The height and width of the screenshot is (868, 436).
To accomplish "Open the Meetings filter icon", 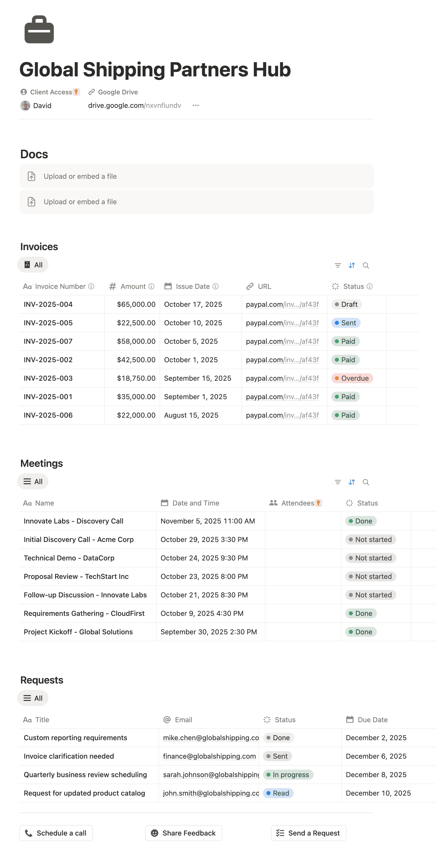I will [338, 482].
